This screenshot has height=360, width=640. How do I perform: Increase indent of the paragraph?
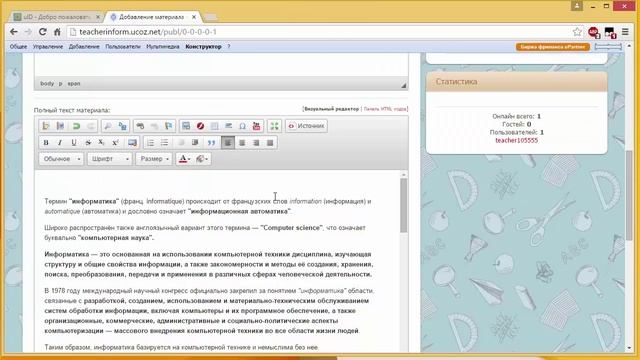pos(195,142)
